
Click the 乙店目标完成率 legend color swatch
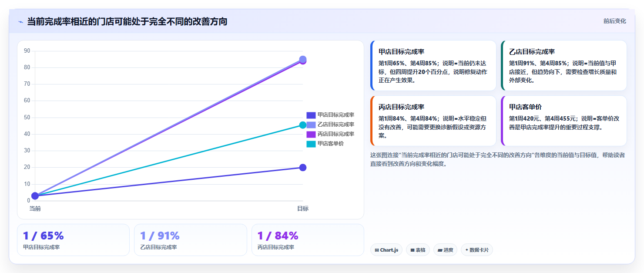click(x=311, y=125)
